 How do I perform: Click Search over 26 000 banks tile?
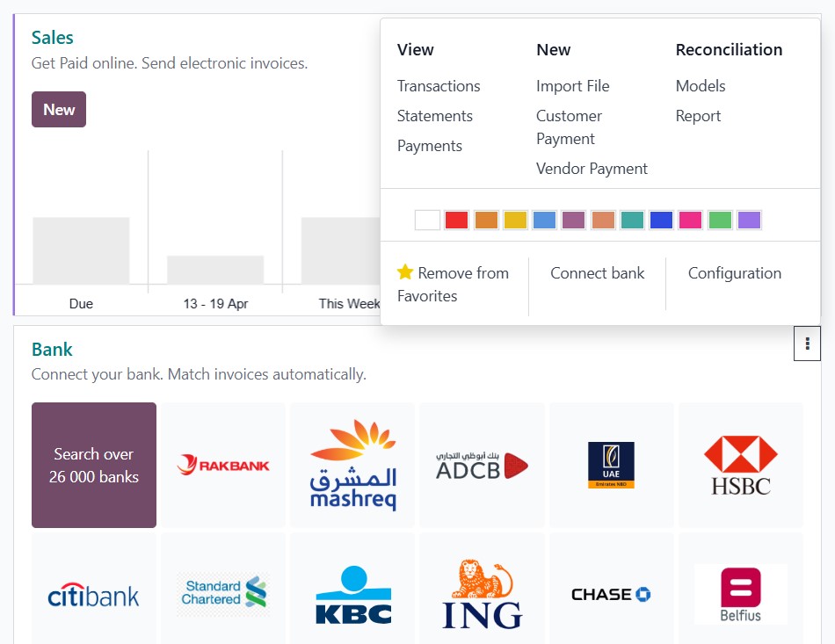pos(94,465)
